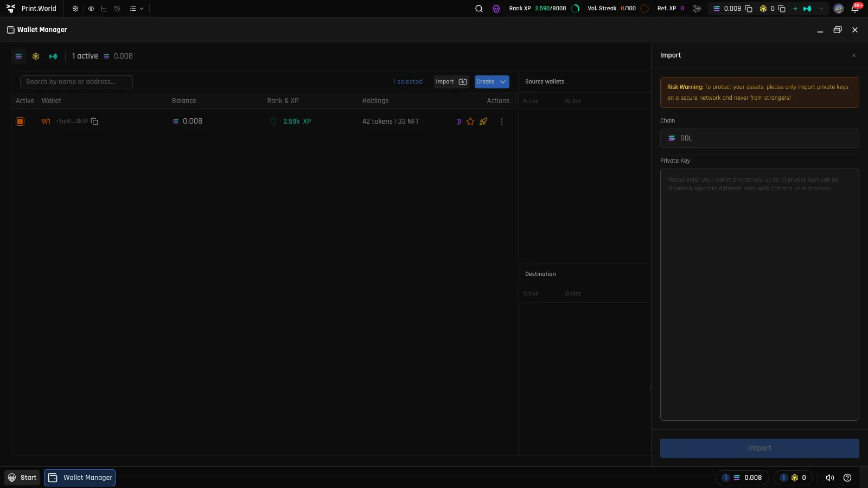868x488 pixels.
Task: Open the history clock icon in top toolbar
Action: tap(117, 9)
